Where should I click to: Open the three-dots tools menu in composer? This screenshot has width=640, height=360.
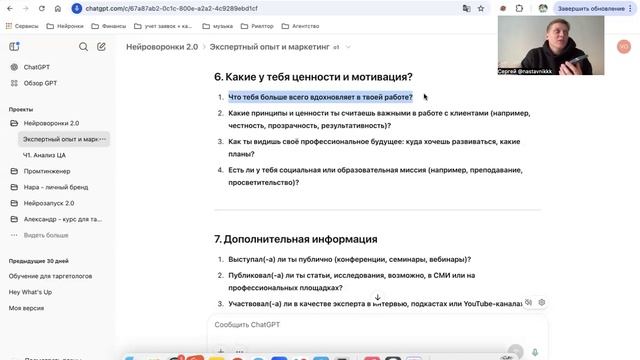(x=240, y=351)
